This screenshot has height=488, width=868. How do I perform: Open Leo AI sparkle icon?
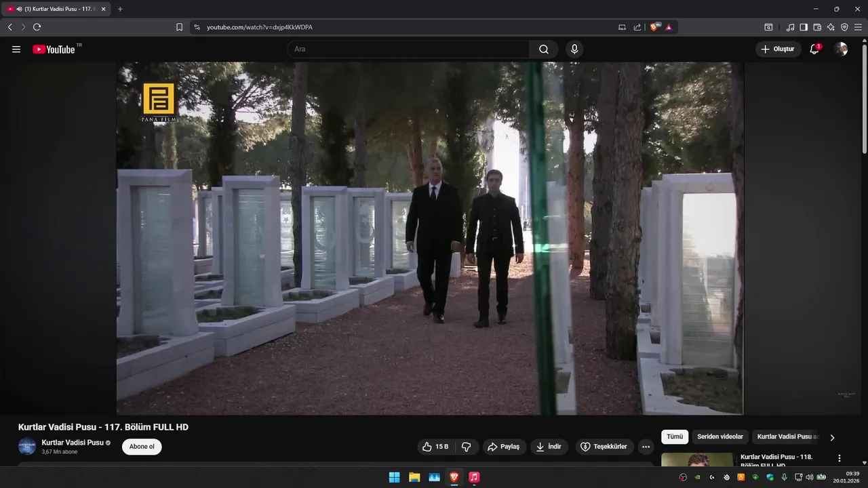[x=831, y=27]
